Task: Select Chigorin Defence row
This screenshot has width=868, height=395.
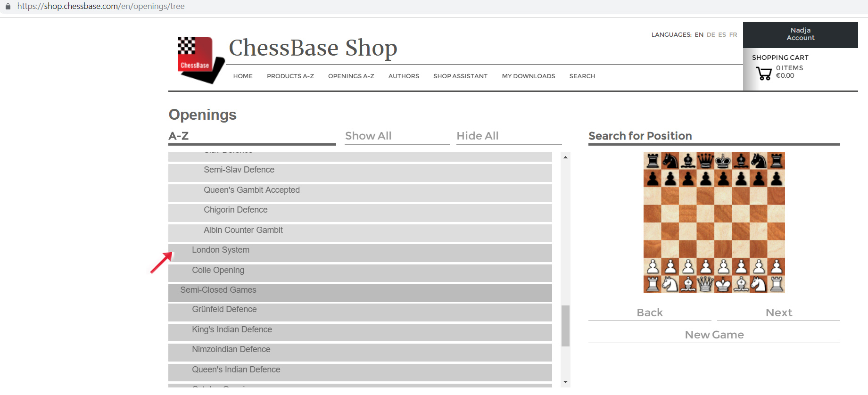Action: (x=360, y=213)
